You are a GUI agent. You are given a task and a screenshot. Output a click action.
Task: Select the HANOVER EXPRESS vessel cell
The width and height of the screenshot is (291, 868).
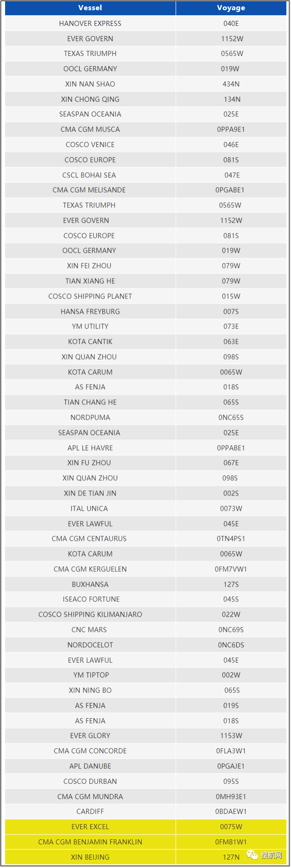point(90,24)
